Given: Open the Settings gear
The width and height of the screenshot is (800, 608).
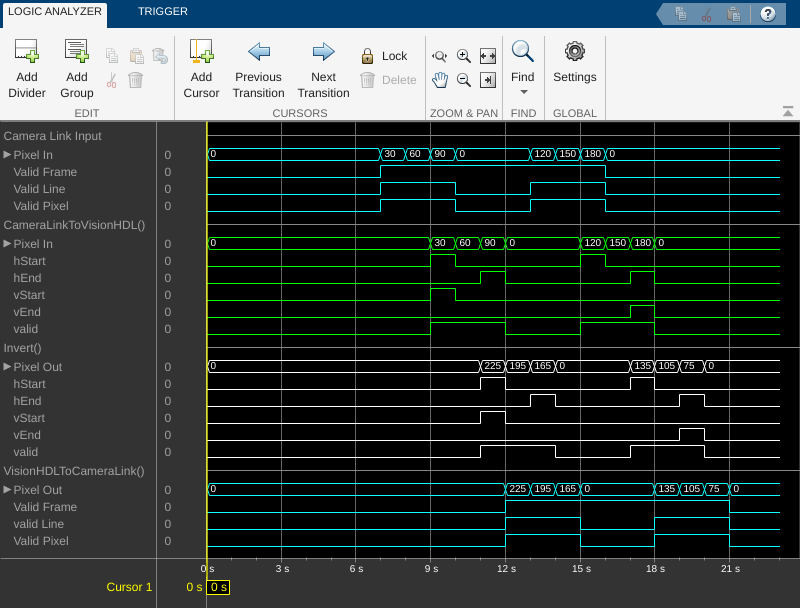Looking at the screenshot, I should tap(574, 52).
